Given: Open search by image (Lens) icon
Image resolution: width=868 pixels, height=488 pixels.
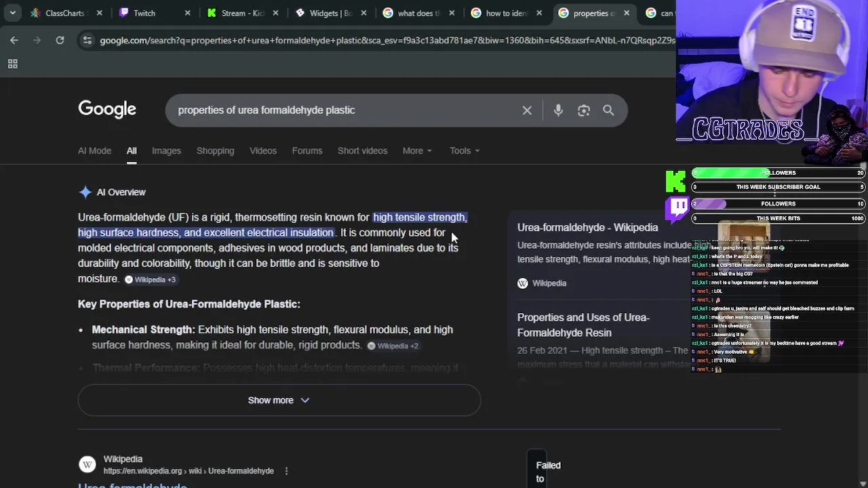Looking at the screenshot, I should (584, 110).
